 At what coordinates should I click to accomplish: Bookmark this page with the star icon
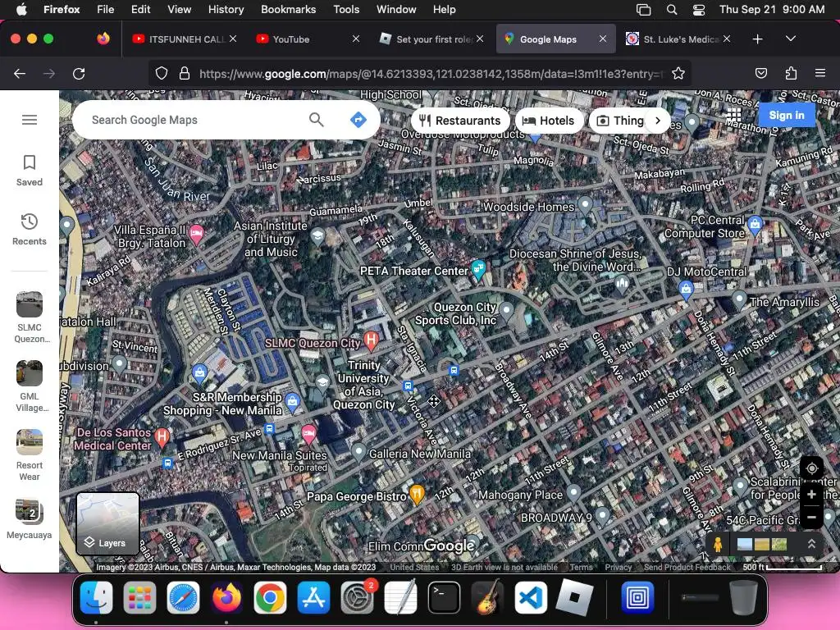678,73
